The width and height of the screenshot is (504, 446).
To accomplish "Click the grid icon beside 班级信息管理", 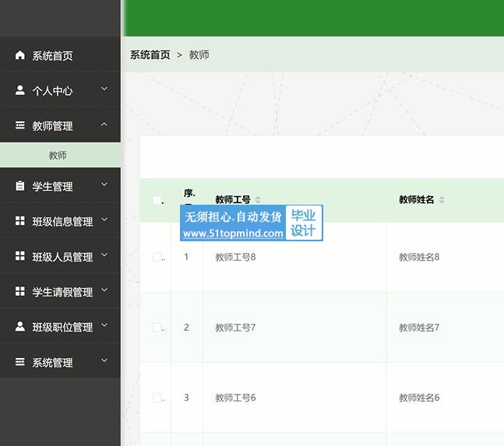I will 20,221.
